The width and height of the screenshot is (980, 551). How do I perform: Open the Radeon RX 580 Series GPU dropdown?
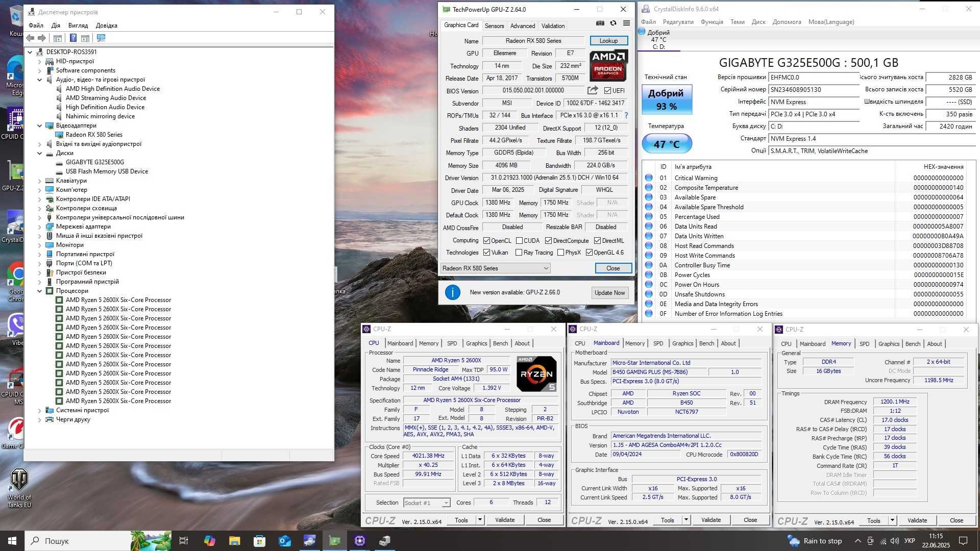[x=495, y=268]
